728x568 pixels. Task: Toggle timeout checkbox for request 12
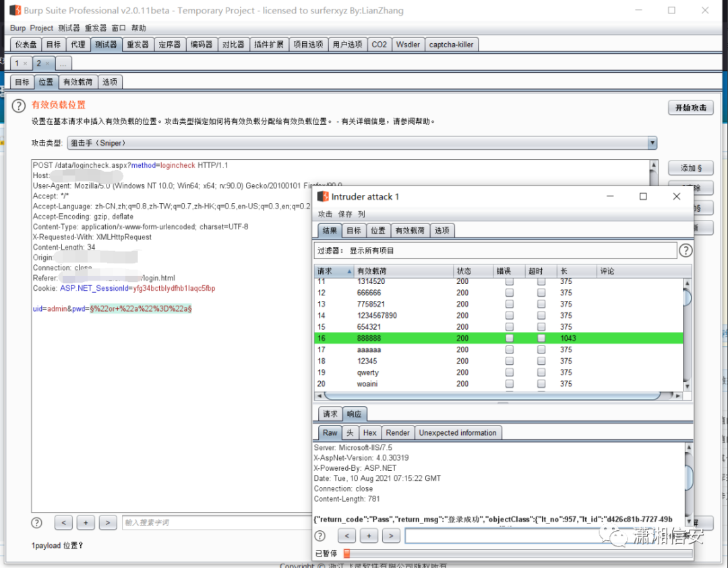click(541, 293)
